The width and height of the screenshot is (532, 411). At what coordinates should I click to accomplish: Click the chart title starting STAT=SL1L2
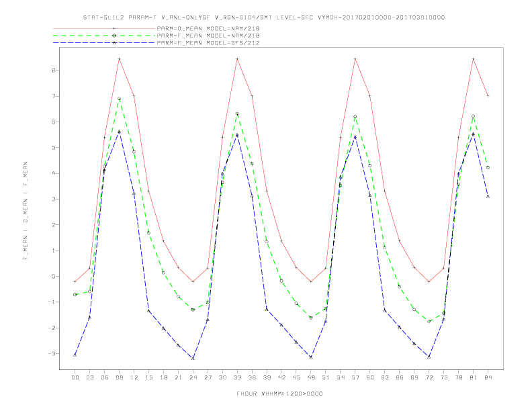pos(264,17)
